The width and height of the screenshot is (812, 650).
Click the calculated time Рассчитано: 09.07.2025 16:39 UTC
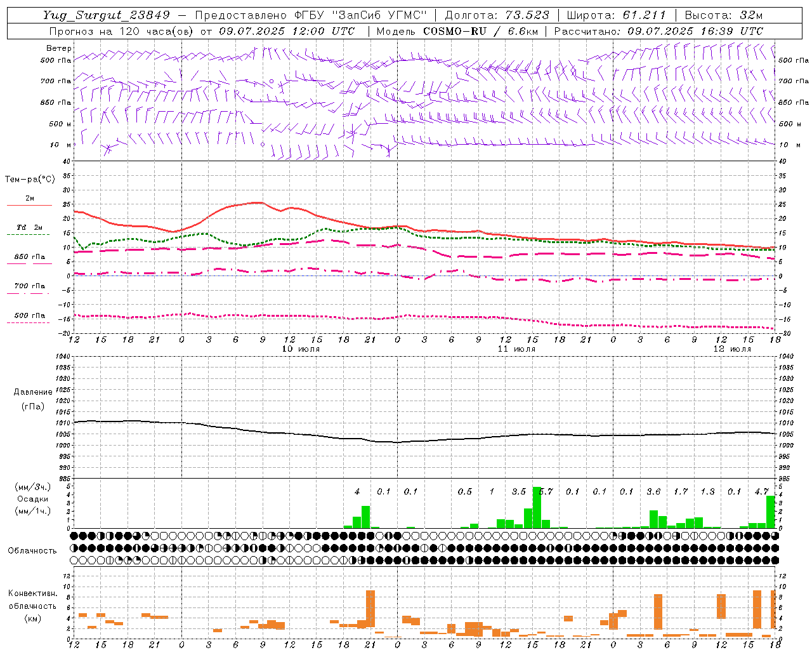[x=659, y=31]
